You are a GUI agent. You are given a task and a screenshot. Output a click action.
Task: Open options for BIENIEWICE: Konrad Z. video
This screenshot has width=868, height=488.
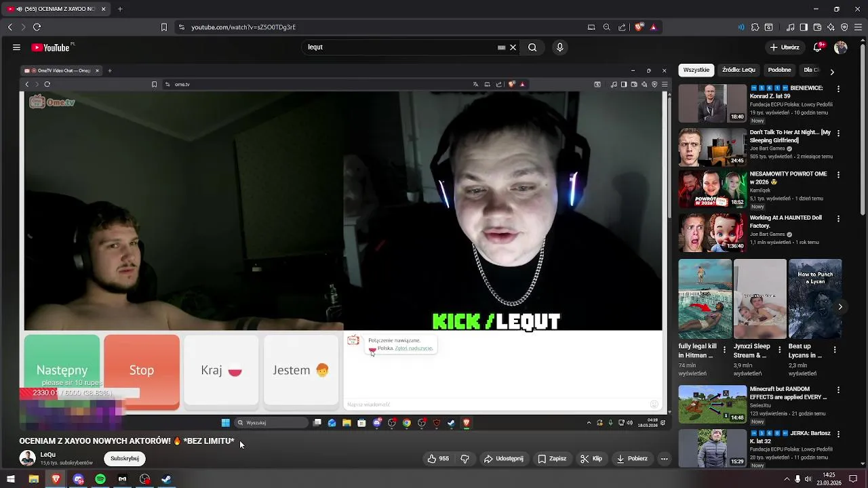point(838,89)
